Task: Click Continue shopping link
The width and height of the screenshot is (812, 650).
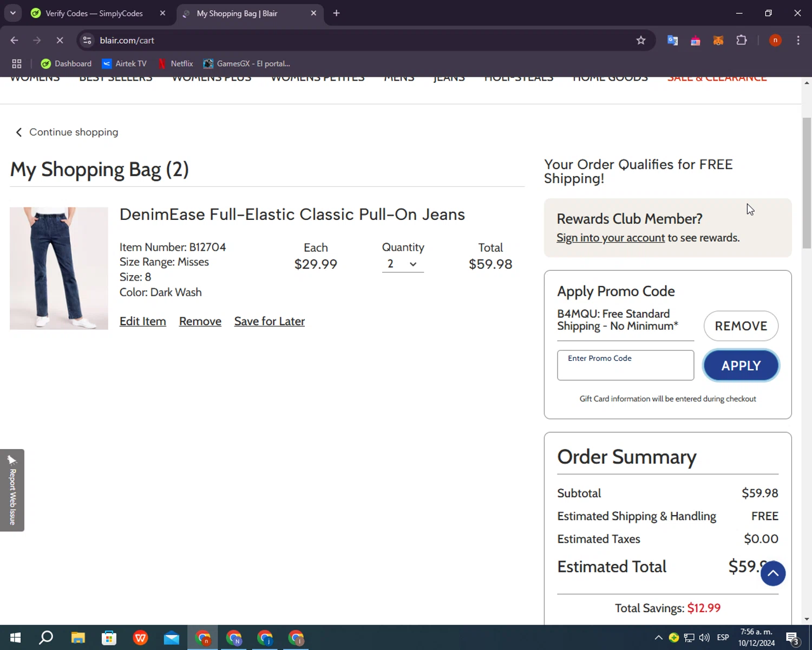Action: pos(67,132)
